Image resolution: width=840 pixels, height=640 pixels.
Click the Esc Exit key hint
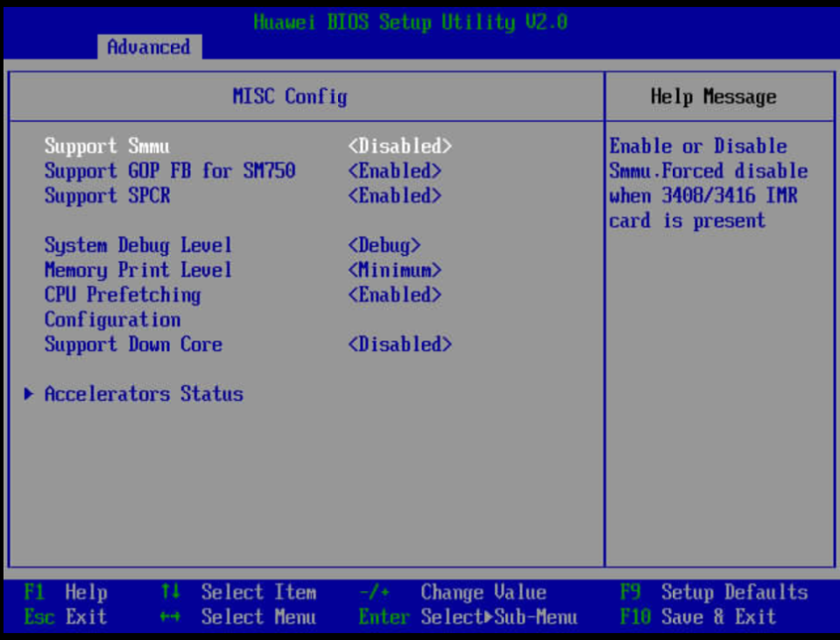coord(66,617)
